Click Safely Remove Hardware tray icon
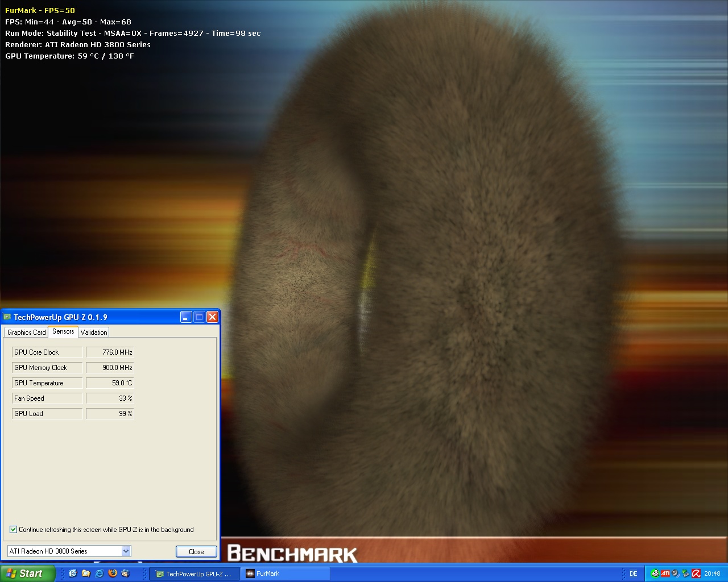This screenshot has width=728, height=582. 685,573
